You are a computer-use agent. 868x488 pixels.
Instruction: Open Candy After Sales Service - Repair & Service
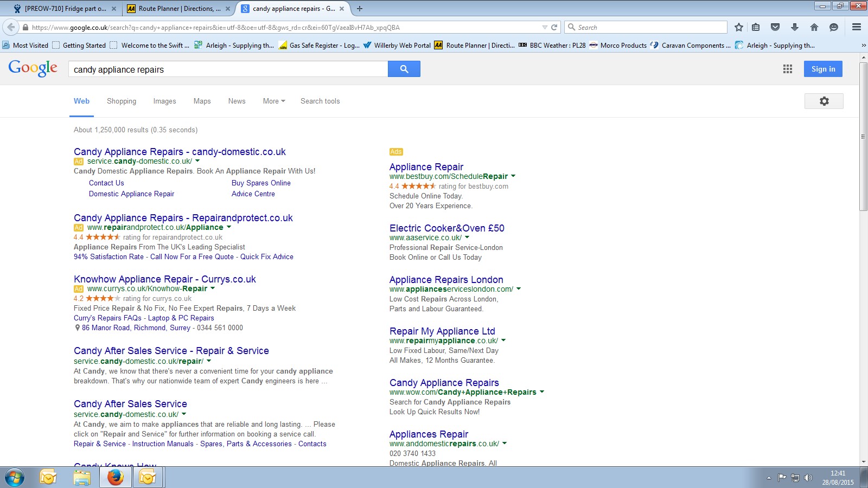(171, 351)
